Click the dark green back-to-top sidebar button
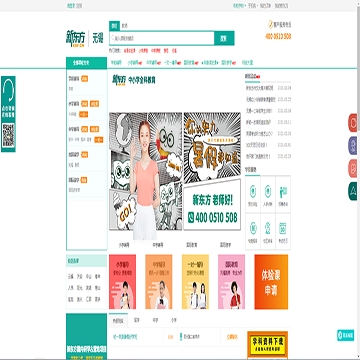Viewport: 360px width, 360px height. (353, 191)
